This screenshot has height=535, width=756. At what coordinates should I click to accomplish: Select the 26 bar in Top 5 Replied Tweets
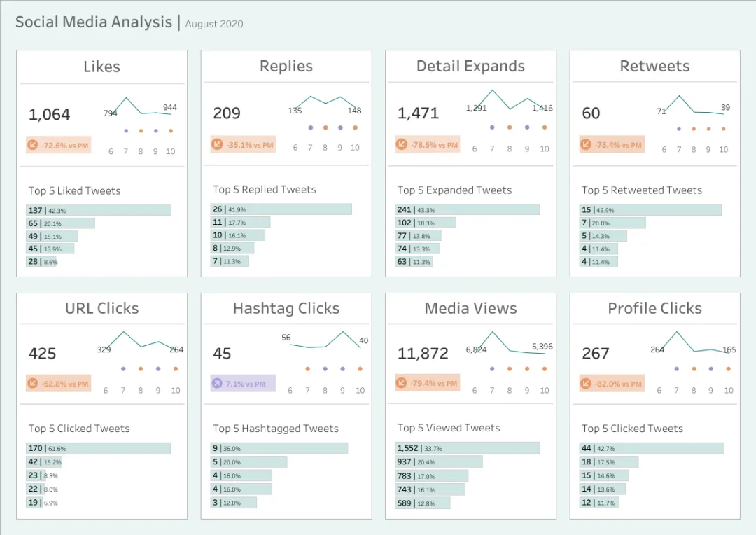click(281, 209)
